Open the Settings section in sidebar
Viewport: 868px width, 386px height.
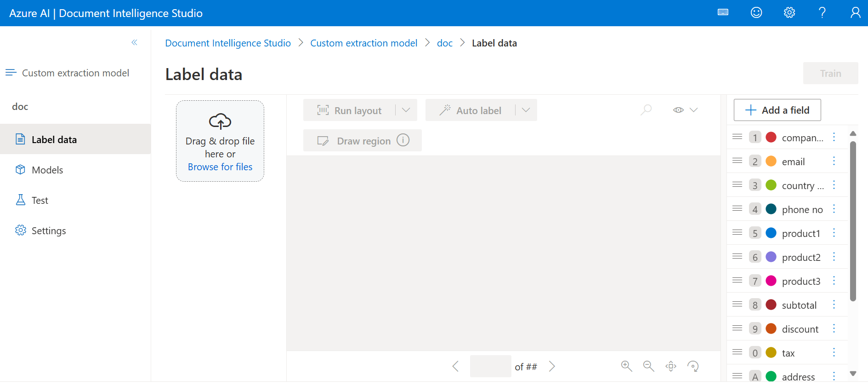coord(75,230)
